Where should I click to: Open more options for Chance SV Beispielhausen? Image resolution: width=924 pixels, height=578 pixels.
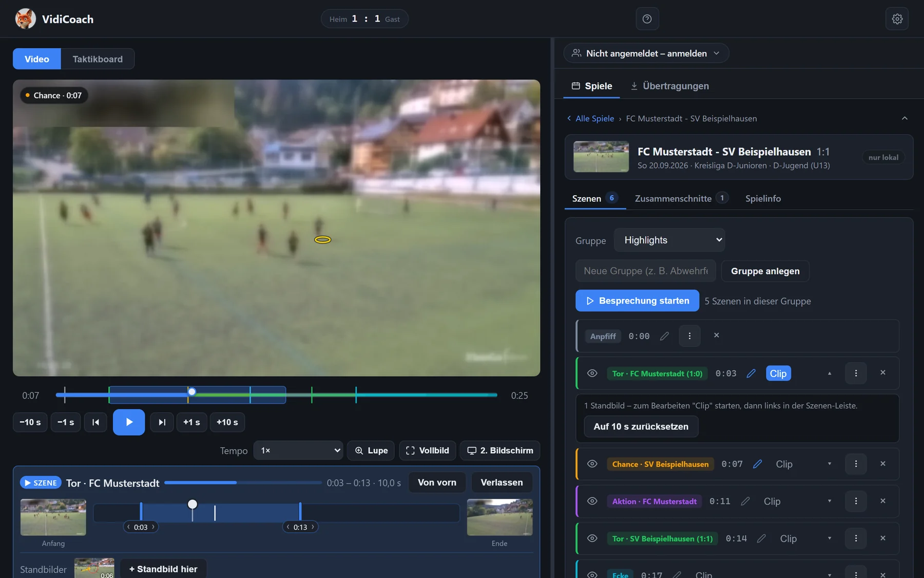856,464
